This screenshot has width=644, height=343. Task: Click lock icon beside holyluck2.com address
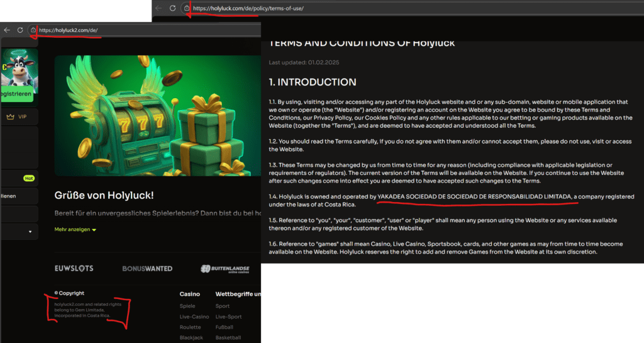(33, 30)
